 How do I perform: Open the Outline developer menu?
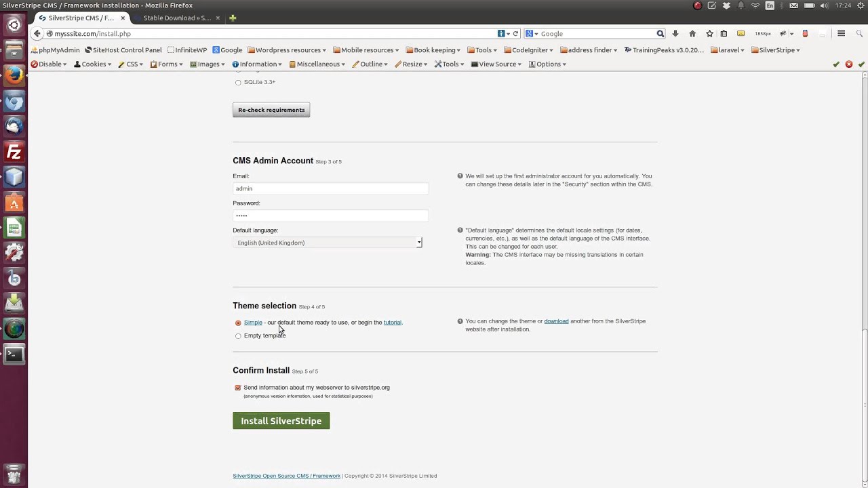[370, 64]
